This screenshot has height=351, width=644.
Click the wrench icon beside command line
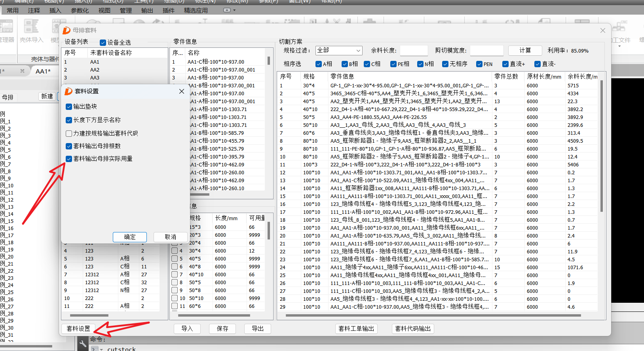pyautogui.click(x=83, y=343)
